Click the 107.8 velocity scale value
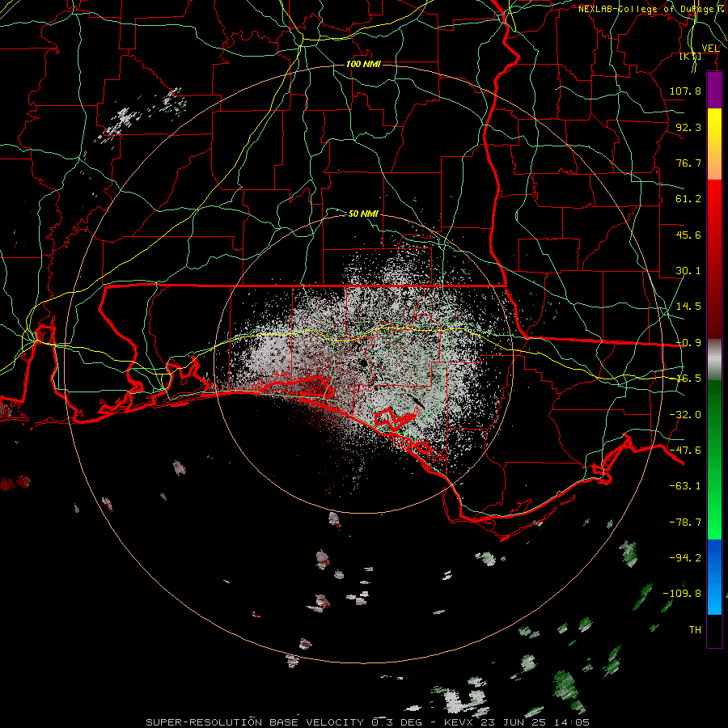This screenshot has height=728, width=728. 685,91
